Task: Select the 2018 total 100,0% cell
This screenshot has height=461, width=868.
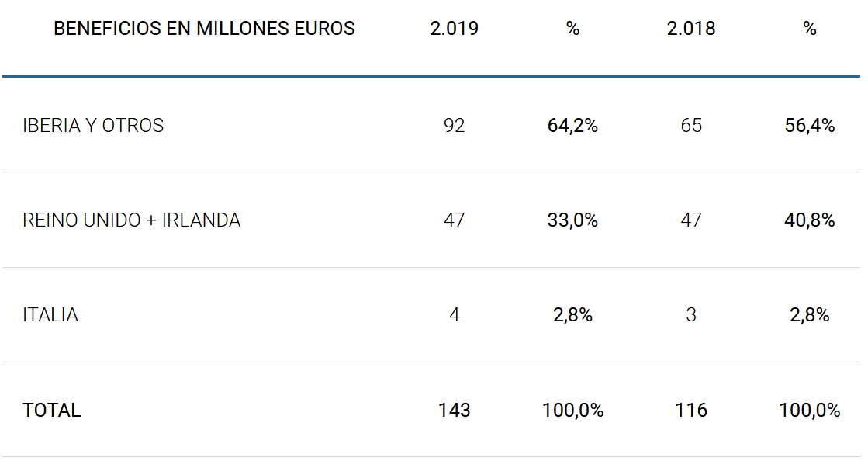Action: pos(810,410)
